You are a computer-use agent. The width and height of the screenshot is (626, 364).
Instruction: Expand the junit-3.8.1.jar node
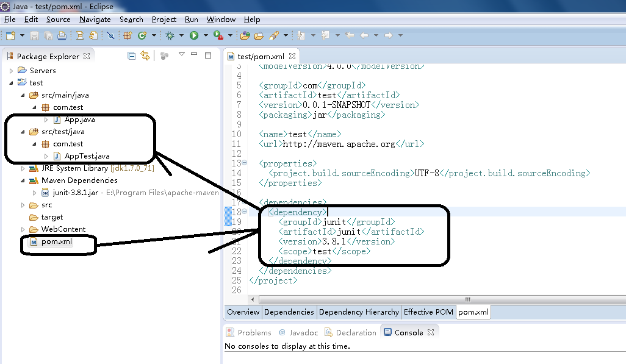click(x=34, y=193)
